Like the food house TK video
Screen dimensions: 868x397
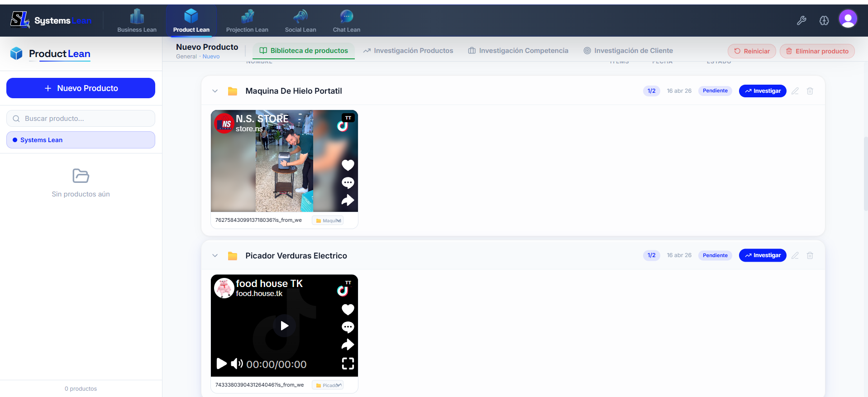coord(348,310)
